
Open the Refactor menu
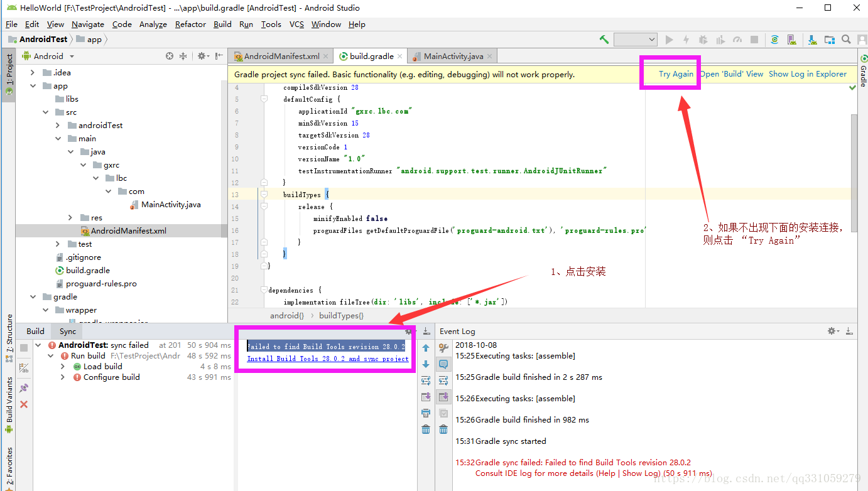[190, 24]
